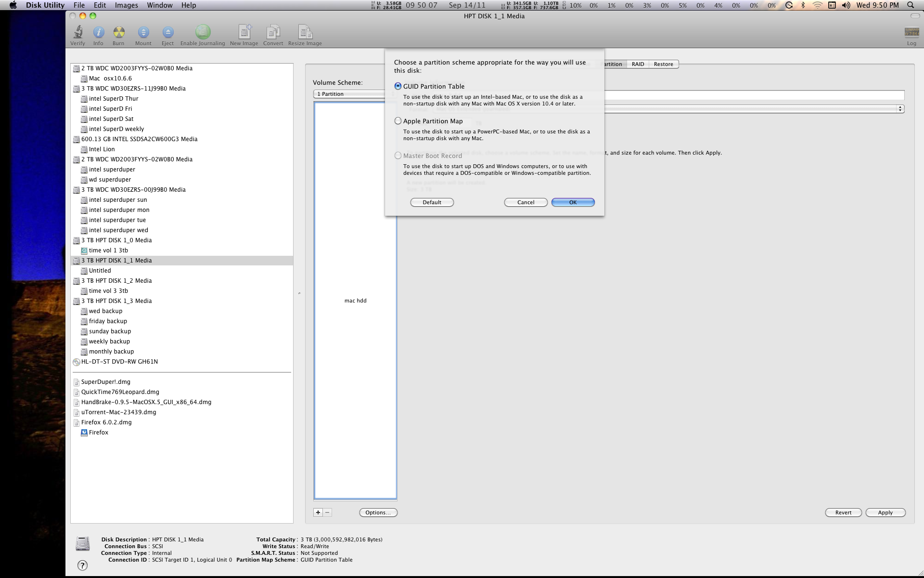Select HandBrake dmg disk image
The image size is (924, 578).
pos(146,402)
